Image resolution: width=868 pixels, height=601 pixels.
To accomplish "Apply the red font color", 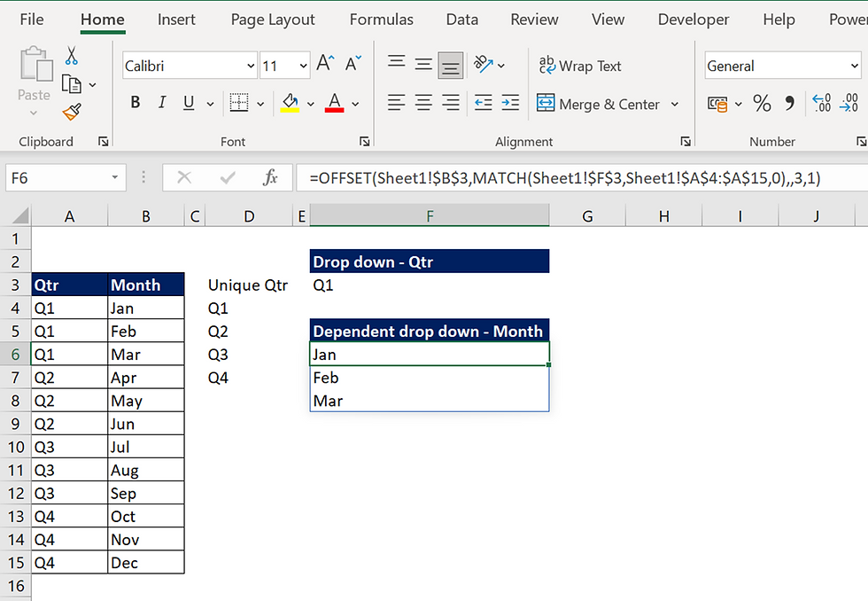I will pyautogui.click(x=334, y=103).
